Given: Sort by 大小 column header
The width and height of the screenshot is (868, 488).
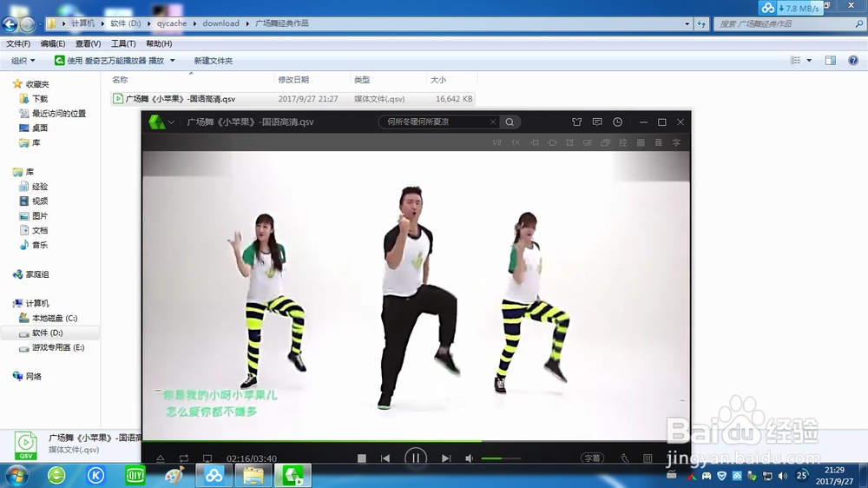Looking at the screenshot, I should click(451, 80).
